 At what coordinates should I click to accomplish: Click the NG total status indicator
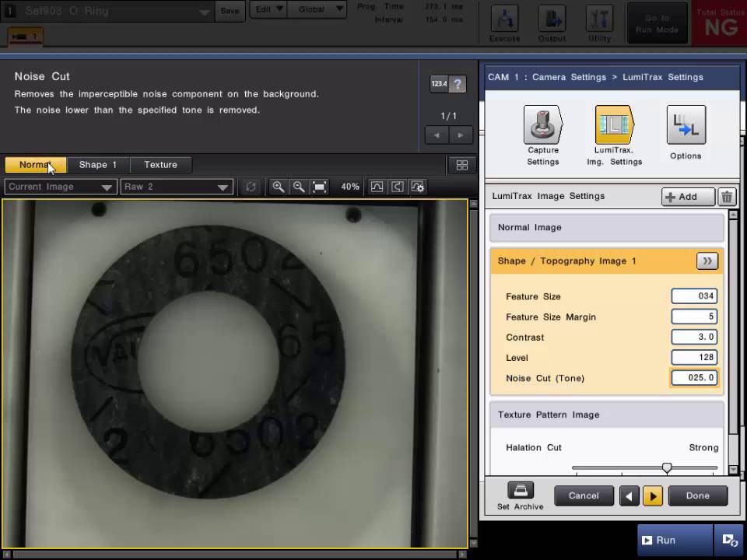coord(719,23)
